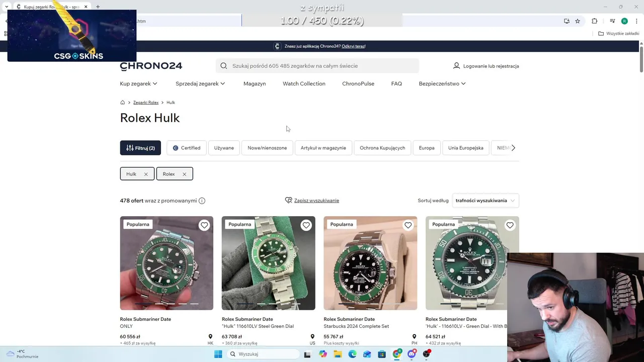The width and height of the screenshot is (644, 362).
Task: Click Logowanie lub rejestracja link
Action: [x=491, y=66]
